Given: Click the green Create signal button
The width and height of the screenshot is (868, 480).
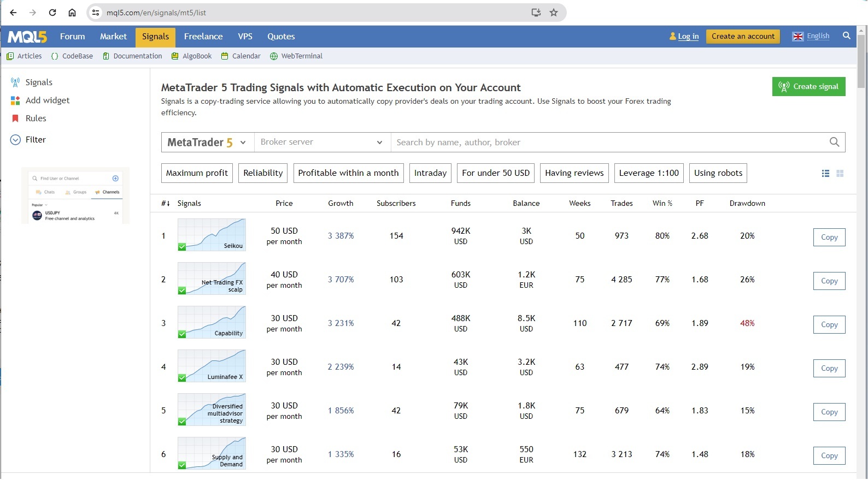Looking at the screenshot, I should tap(809, 87).
